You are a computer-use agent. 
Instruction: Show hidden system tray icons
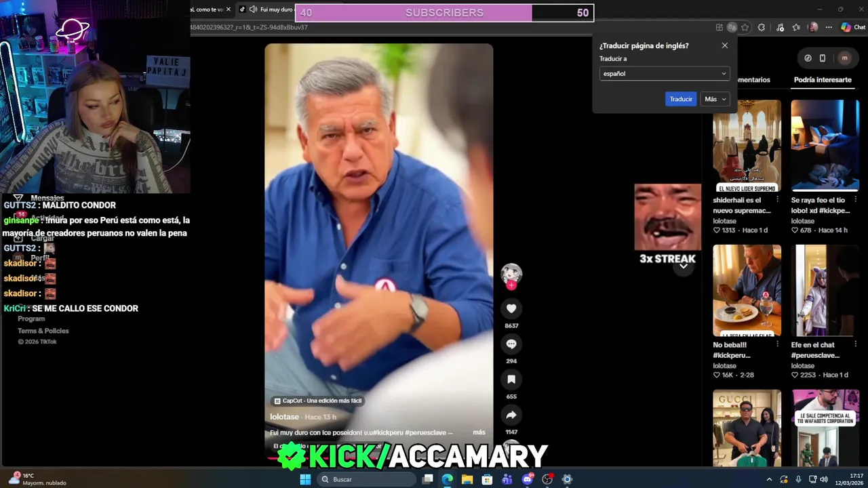coord(769,479)
